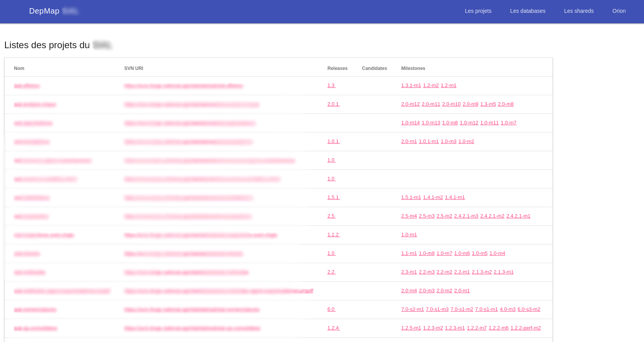Open the Les projets menu item
The height and width of the screenshot is (342, 644).
click(x=478, y=11)
